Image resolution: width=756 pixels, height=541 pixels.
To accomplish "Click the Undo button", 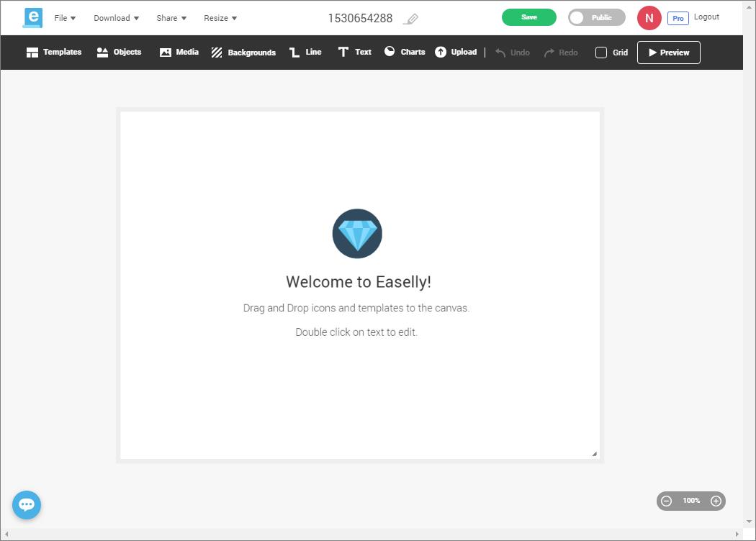I will pyautogui.click(x=513, y=53).
